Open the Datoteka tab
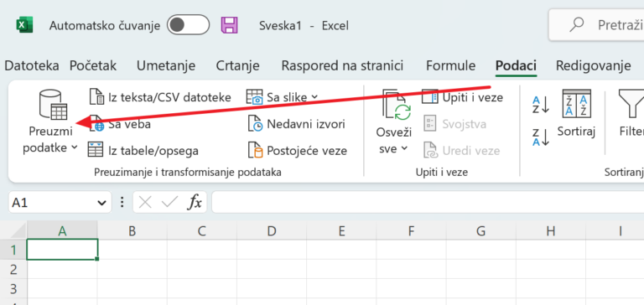 coord(32,65)
